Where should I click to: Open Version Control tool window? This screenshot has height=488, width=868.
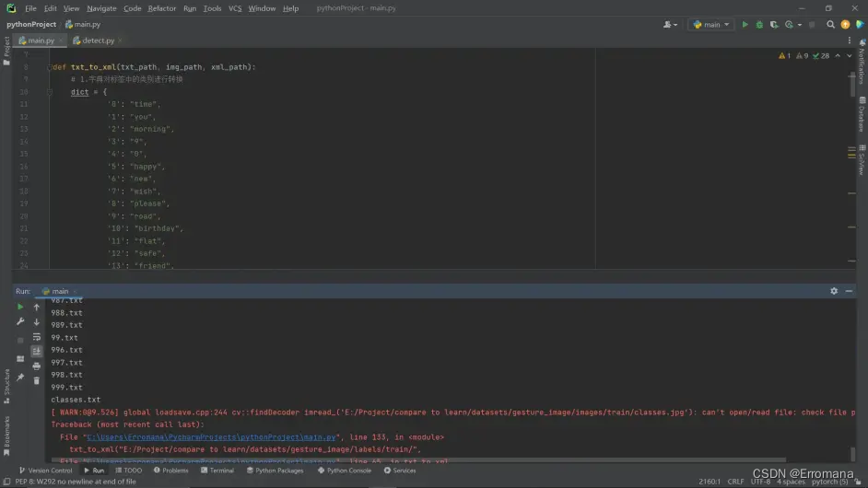click(x=45, y=471)
